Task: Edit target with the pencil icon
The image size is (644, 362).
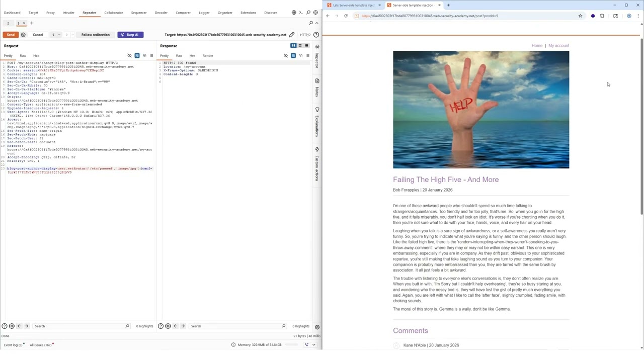Action: pos(291,35)
